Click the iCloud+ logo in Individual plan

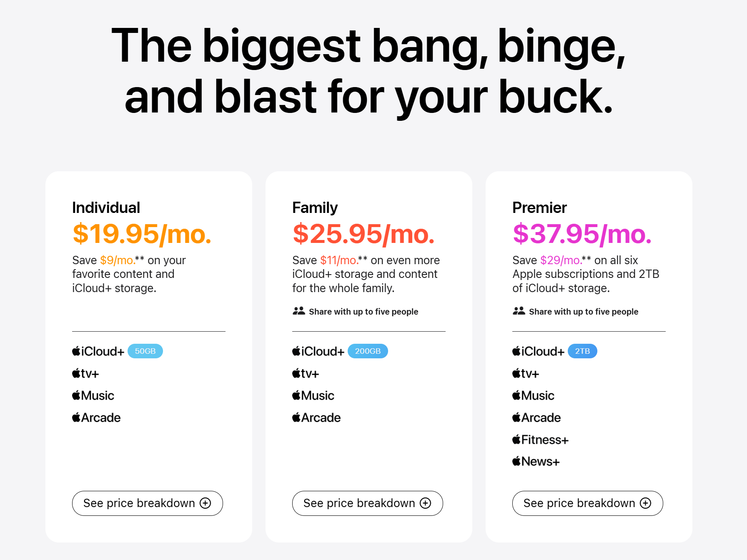pos(98,351)
